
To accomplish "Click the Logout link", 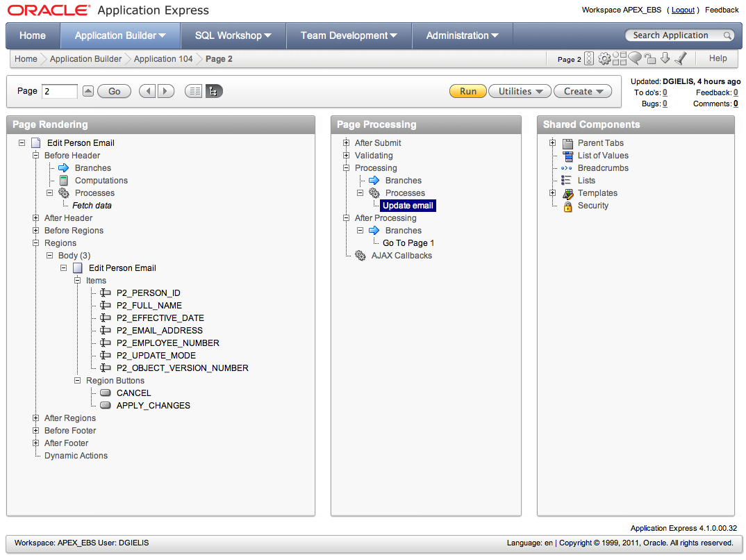I will (683, 10).
